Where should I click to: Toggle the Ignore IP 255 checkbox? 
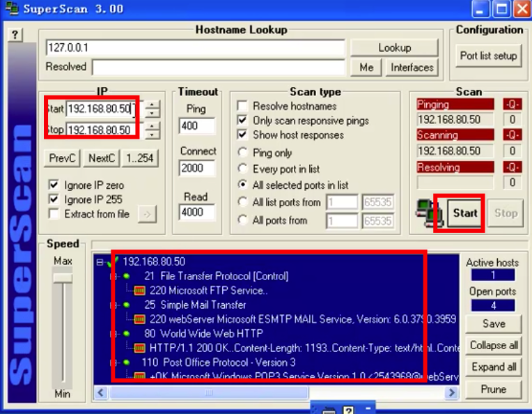[x=54, y=199]
